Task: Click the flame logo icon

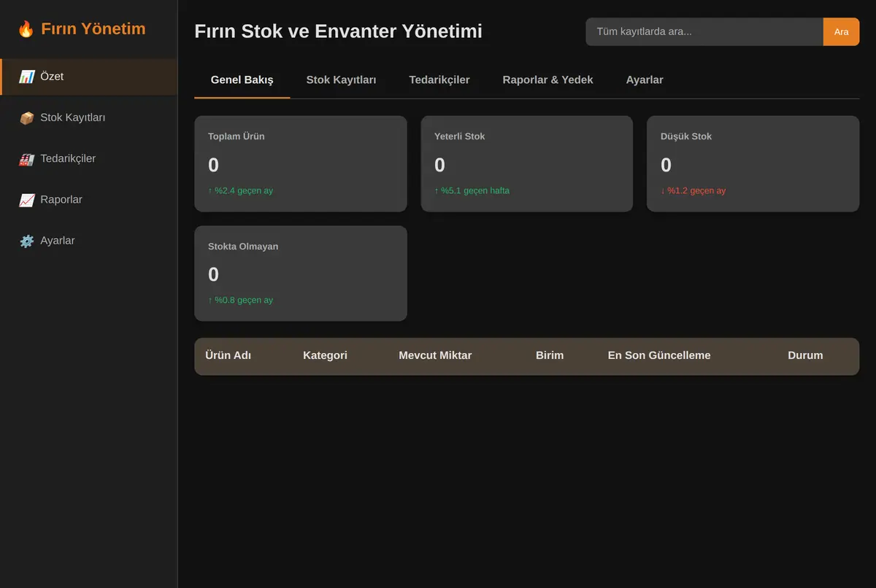Action: click(26, 29)
